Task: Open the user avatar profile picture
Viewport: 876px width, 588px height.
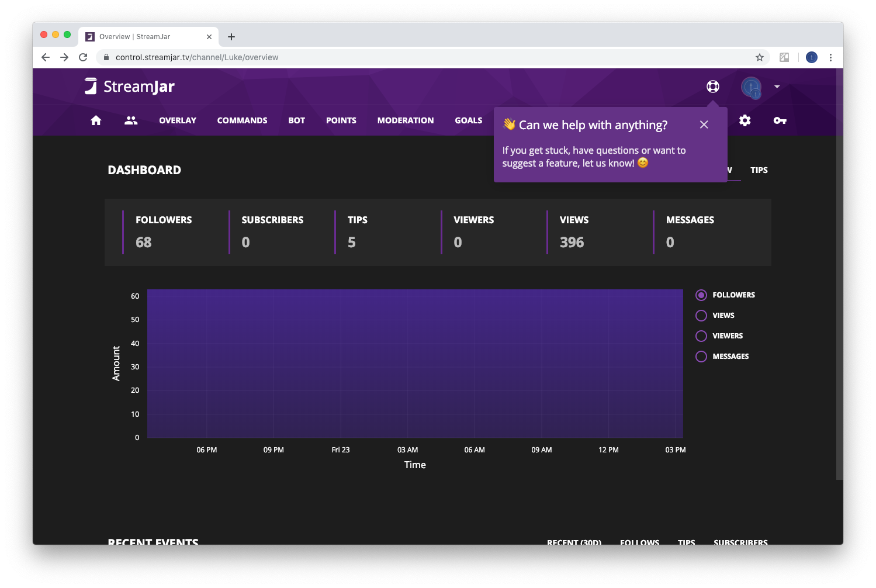Action: click(751, 87)
